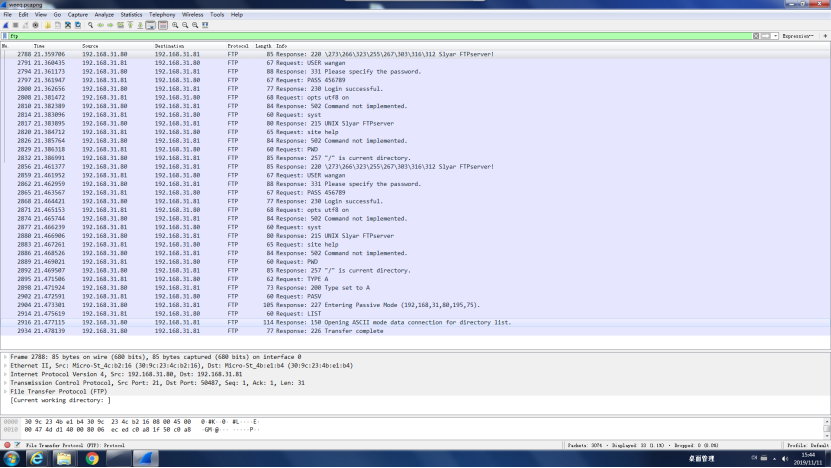Open display filter bookmarks icon
The image size is (831, 468).
click(5, 36)
